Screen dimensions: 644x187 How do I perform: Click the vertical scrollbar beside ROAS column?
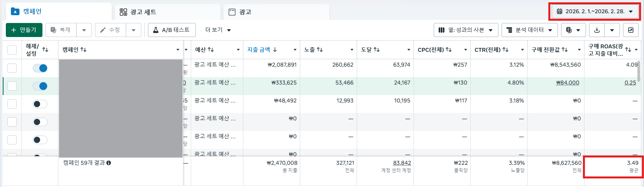pos(639,70)
